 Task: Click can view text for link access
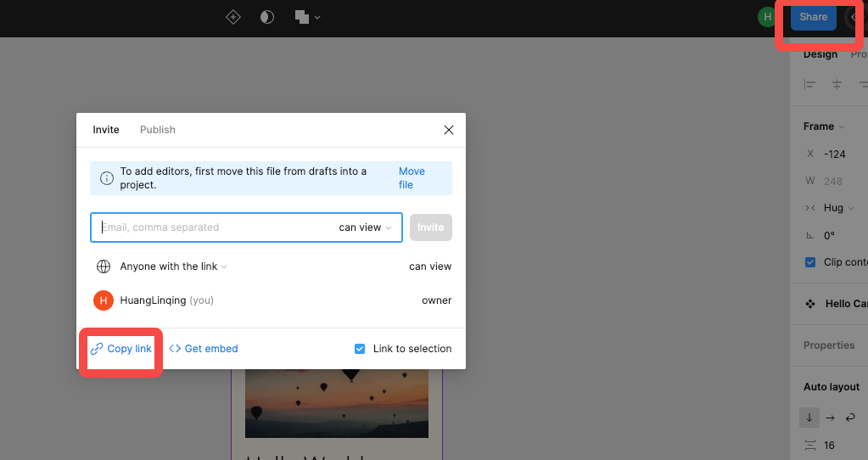430,266
